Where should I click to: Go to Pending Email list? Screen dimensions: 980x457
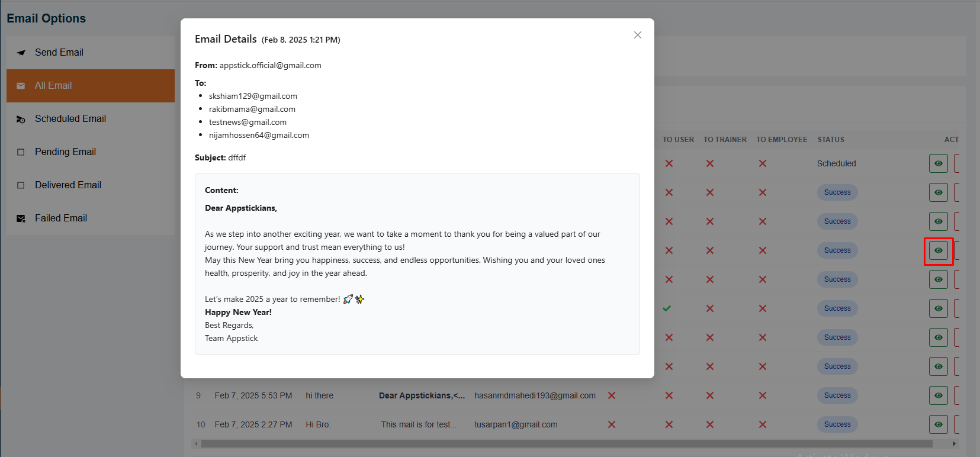point(65,152)
